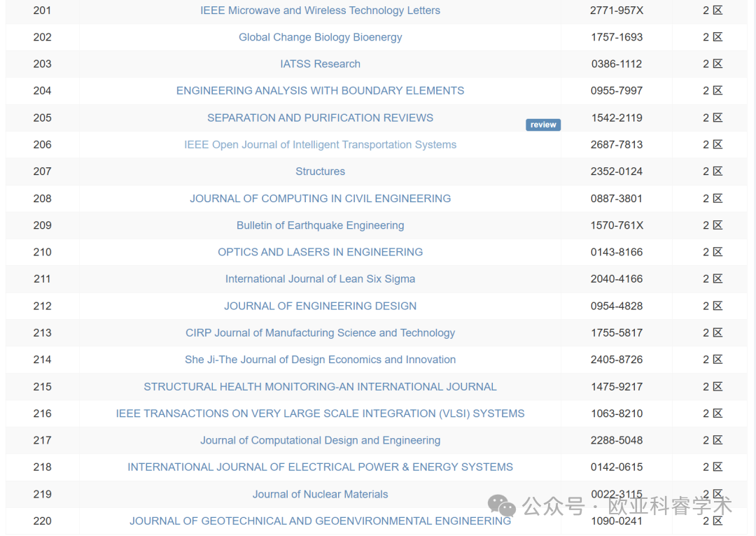
Task: Open CIRP Journal of Manufacturing Science and Technology
Action: [x=320, y=332]
